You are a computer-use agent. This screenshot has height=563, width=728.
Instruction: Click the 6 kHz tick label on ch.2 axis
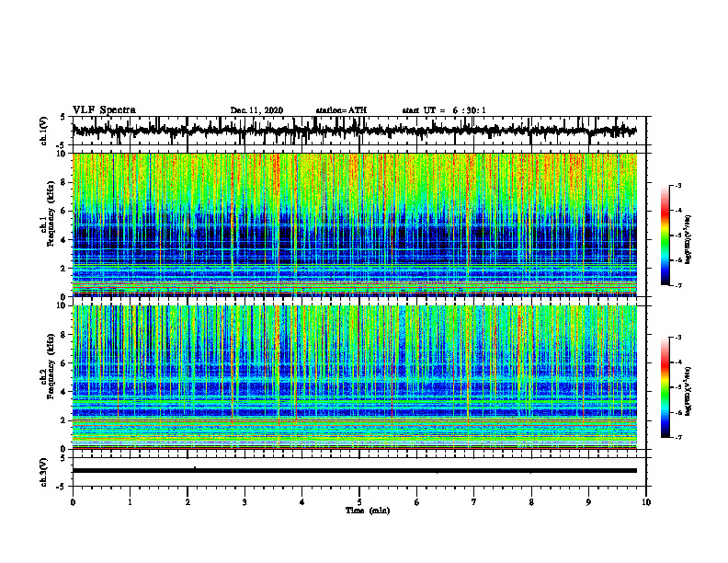pyautogui.click(x=64, y=363)
